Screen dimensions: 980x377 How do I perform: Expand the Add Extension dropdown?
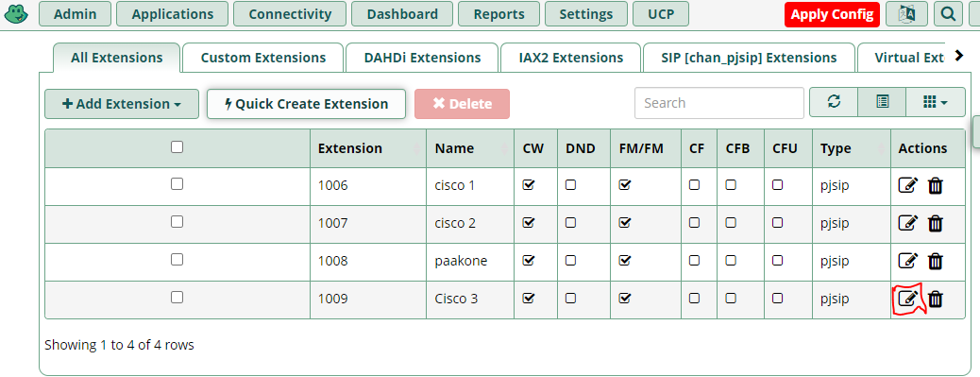click(x=122, y=104)
